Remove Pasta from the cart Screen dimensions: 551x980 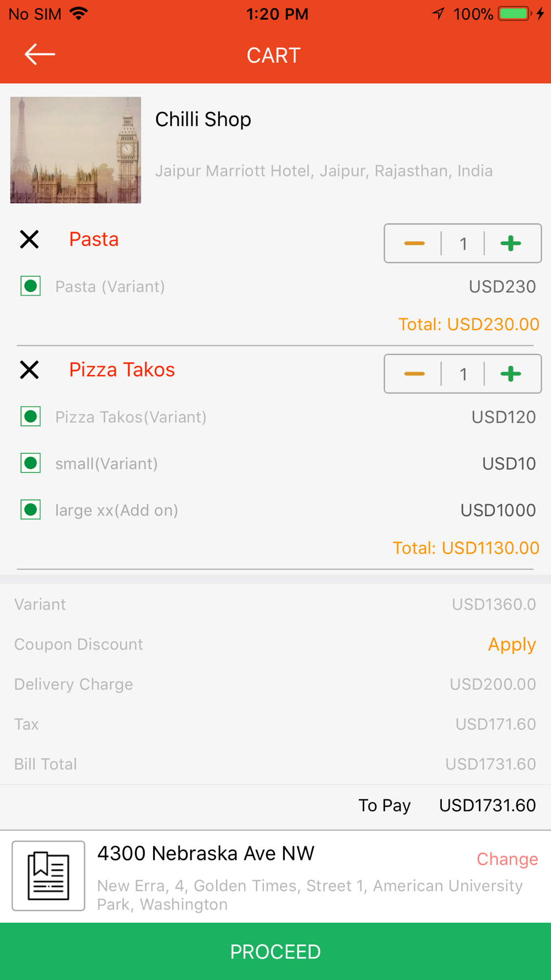click(x=29, y=239)
